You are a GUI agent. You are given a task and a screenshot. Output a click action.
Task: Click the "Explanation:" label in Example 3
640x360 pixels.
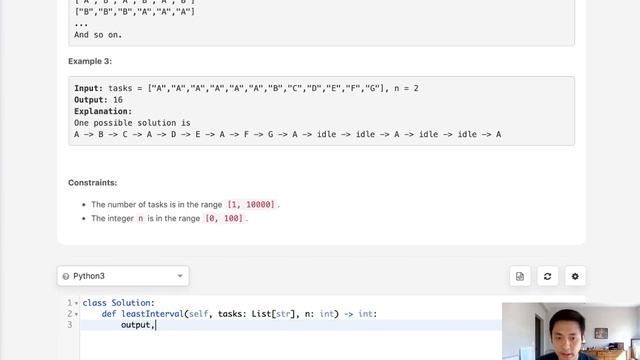(103, 111)
